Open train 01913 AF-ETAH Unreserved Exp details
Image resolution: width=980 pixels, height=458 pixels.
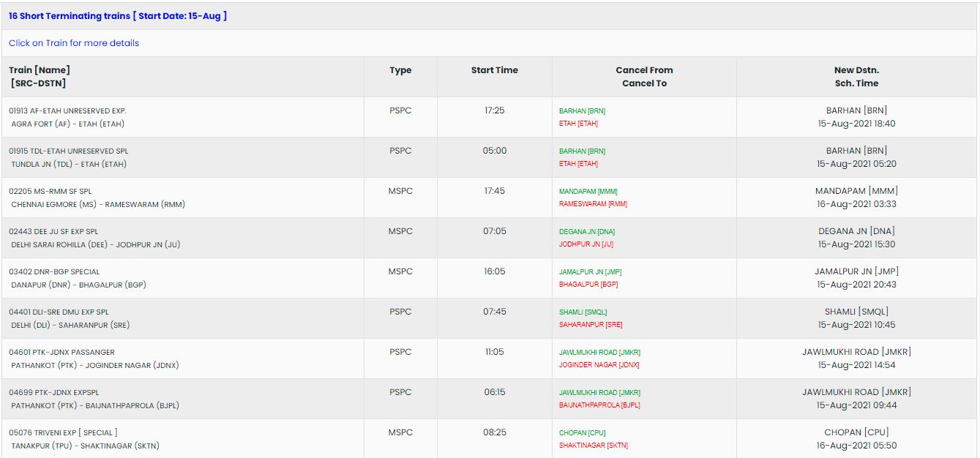coord(67,111)
